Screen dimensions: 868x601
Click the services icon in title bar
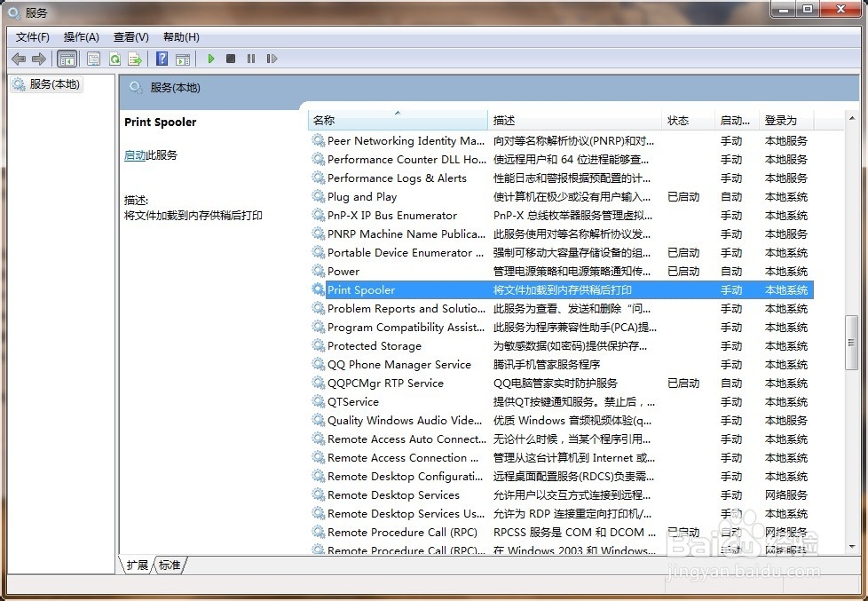pyautogui.click(x=14, y=12)
